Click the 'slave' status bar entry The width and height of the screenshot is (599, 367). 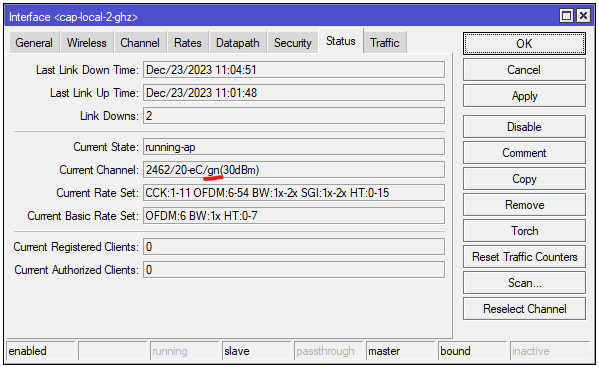pyautogui.click(x=256, y=351)
